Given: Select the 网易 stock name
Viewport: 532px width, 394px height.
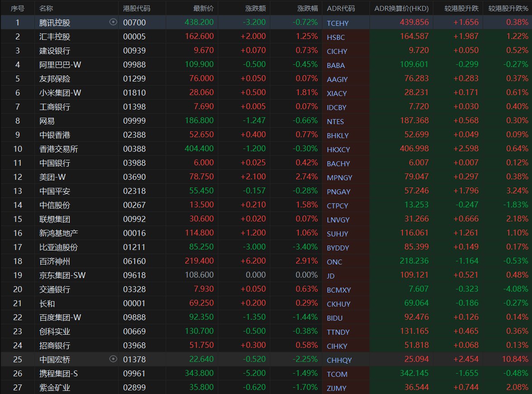Looking at the screenshot, I should click(x=47, y=121).
